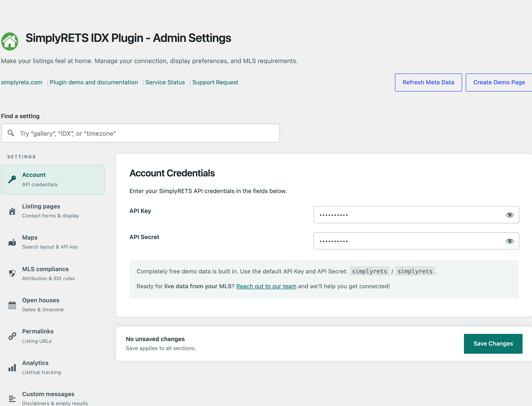Click the No unsaved changes status text
Image resolution: width=532 pixels, height=406 pixels.
click(155, 339)
